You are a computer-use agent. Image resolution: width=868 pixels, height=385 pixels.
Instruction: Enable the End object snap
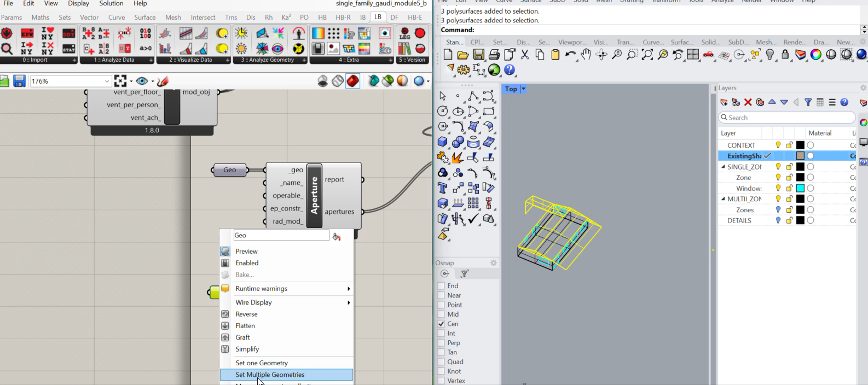tap(441, 286)
